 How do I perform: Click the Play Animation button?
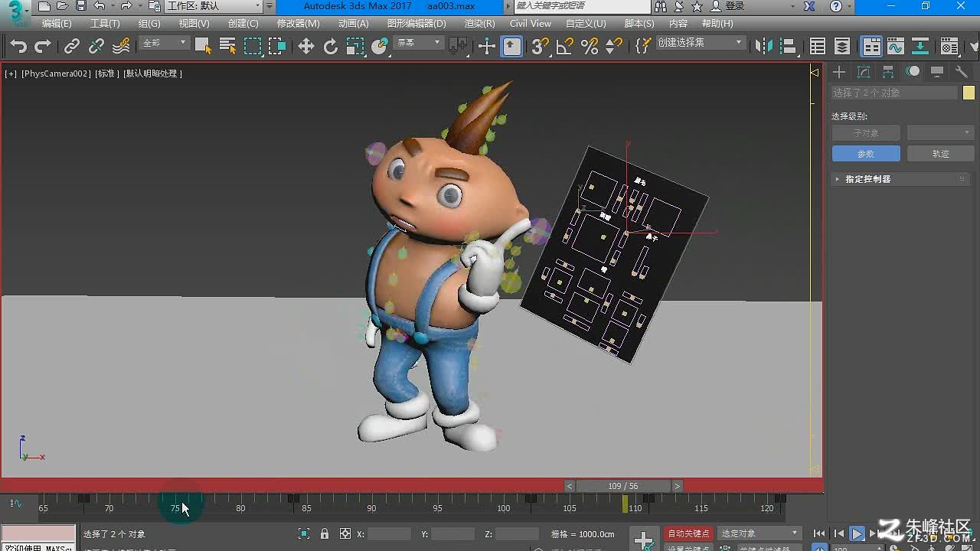click(857, 533)
